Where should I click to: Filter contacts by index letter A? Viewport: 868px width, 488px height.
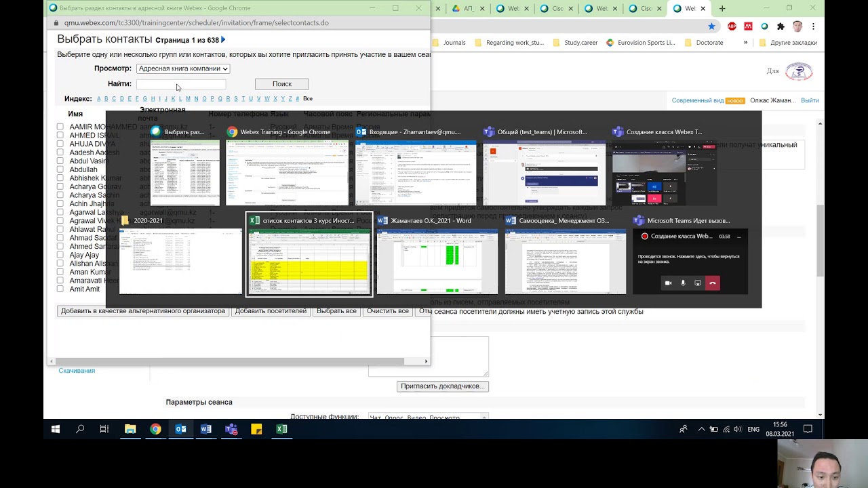point(98,99)
